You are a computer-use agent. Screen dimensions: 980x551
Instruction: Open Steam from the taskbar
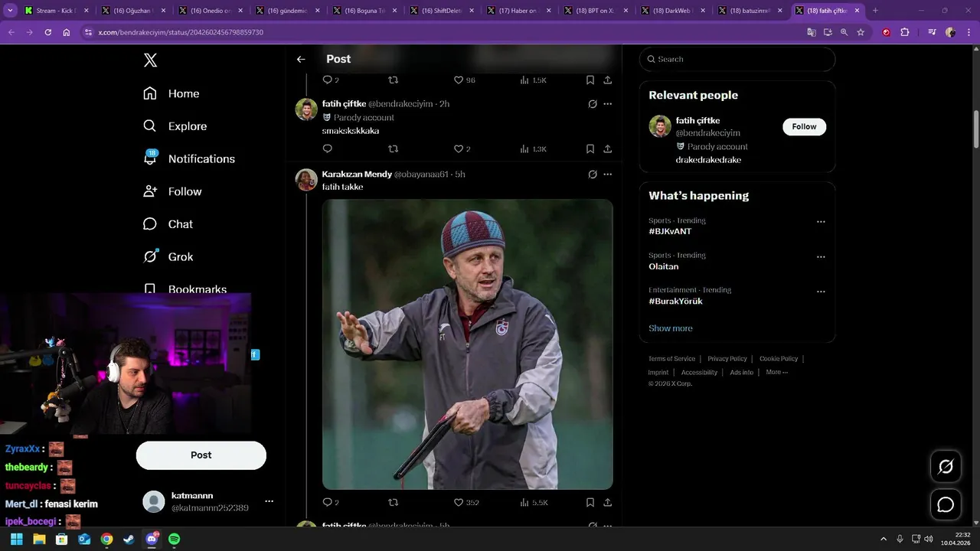pos(129,539)
